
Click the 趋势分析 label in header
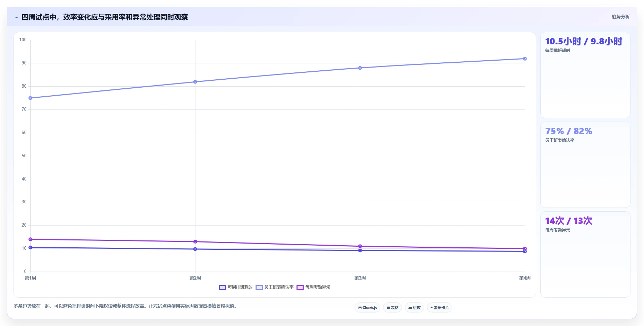tap(620, 17)
